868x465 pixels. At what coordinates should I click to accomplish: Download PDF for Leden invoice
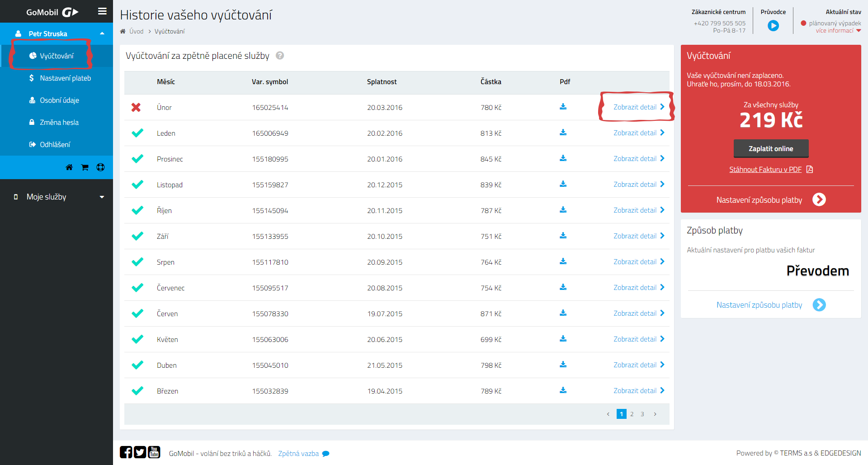[x=563, y=133]
